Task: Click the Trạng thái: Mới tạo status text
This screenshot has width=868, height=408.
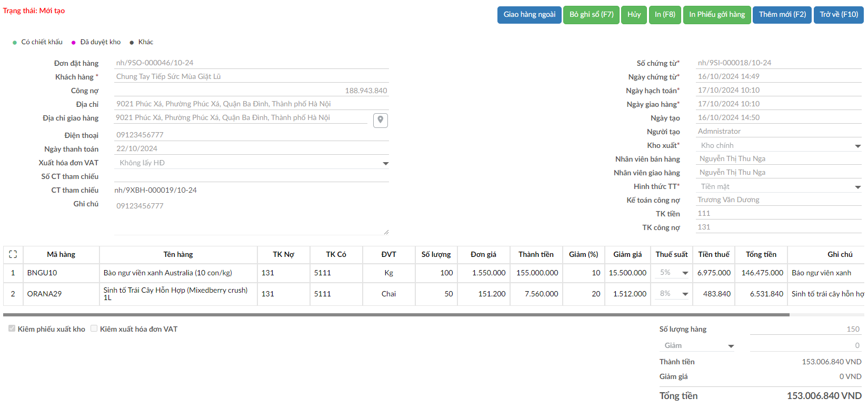Action: 34,11
